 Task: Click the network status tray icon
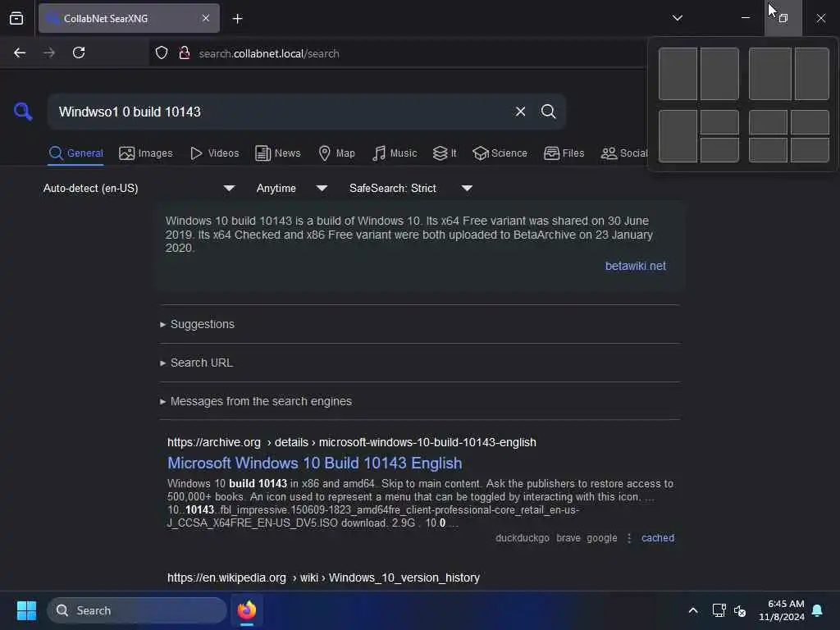click(x=719, y=610)
